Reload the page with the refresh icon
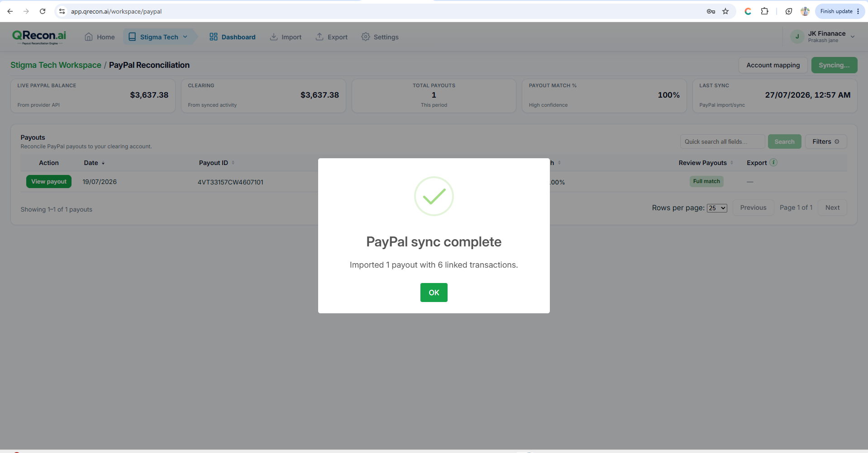The width and height of the screenshot is (868, 453). (x=43, y=11)
